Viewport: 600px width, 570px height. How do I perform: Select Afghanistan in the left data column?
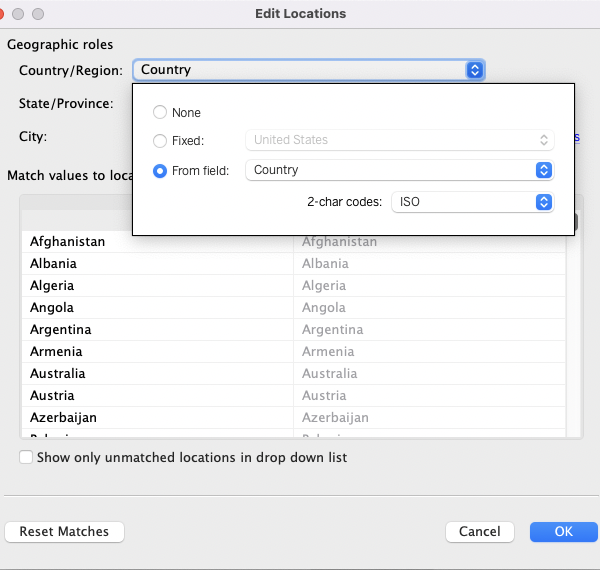click(67, 242)
